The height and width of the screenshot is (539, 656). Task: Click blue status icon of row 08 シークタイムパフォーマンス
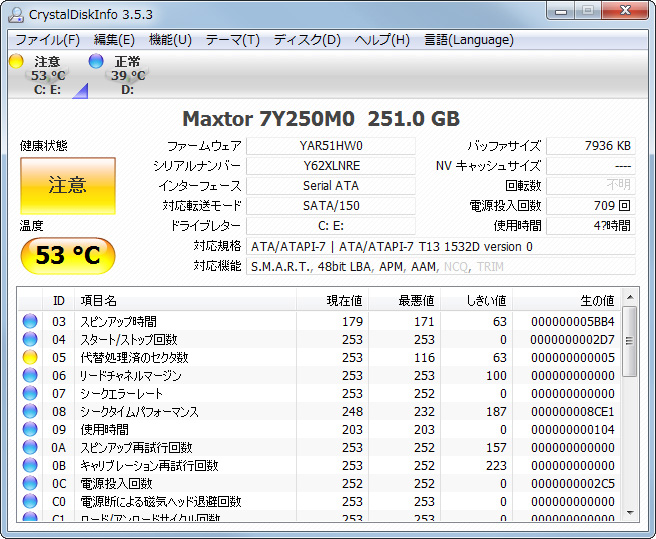(x=30, y=411)
